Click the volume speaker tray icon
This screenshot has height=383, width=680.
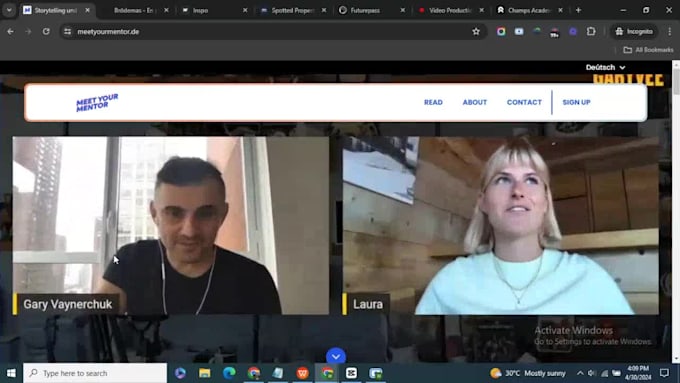(x=592, y=373)
